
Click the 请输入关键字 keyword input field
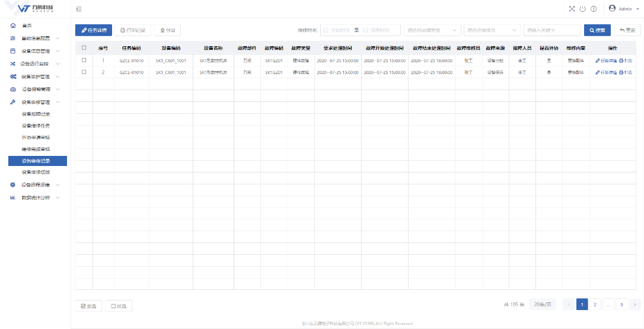[551, 30]
